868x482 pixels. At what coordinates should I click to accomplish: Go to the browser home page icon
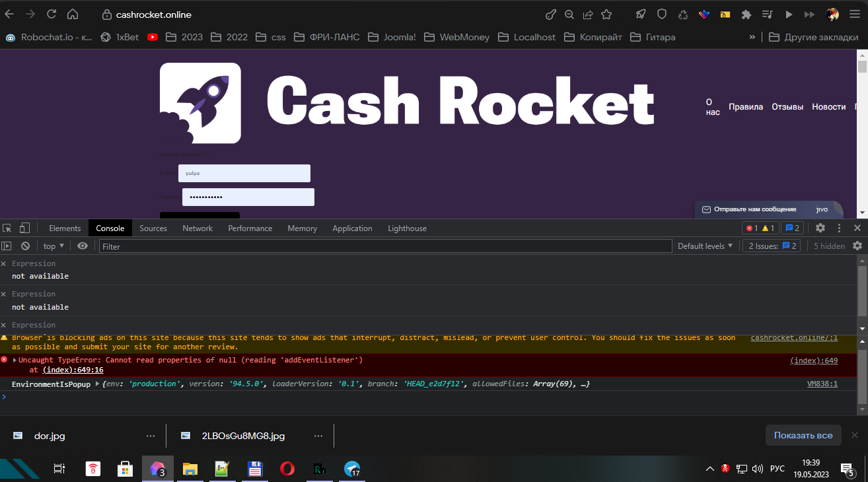pos(73,14)
